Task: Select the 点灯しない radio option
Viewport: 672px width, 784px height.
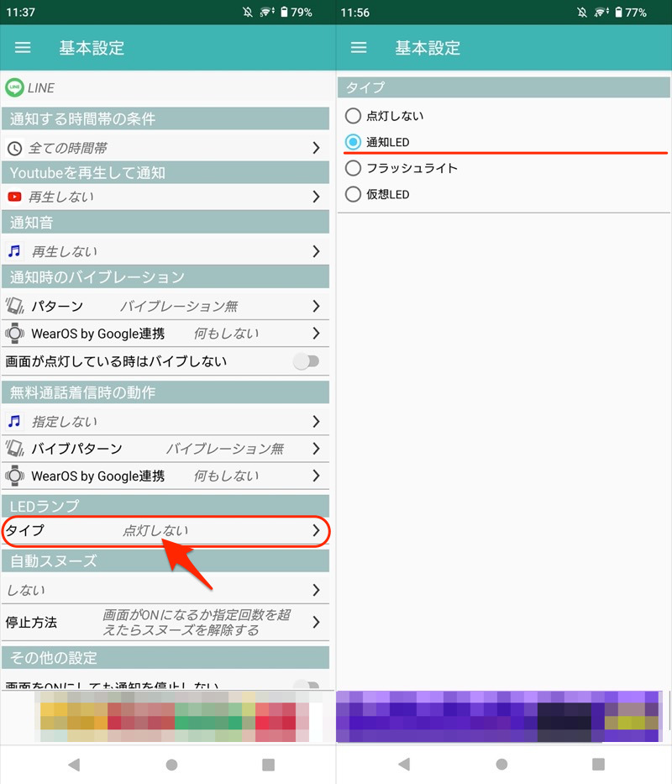Action: pos(354,116)
